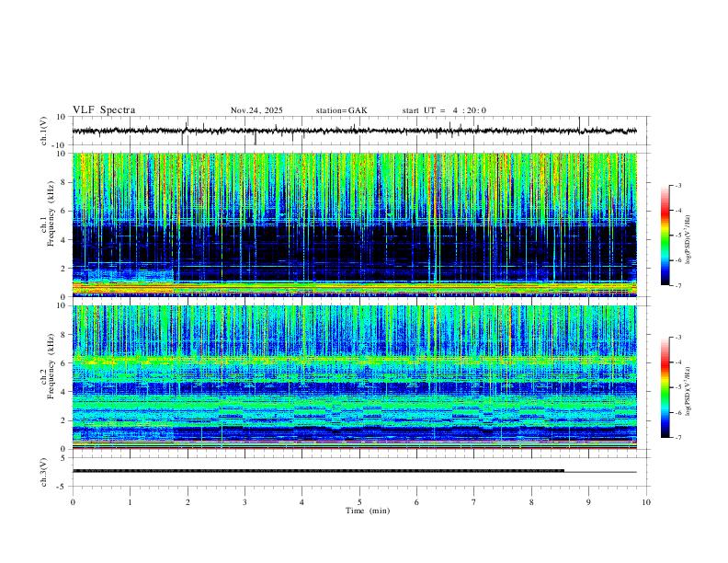Click the 'station=GAK' label

(x=341, y=110)
